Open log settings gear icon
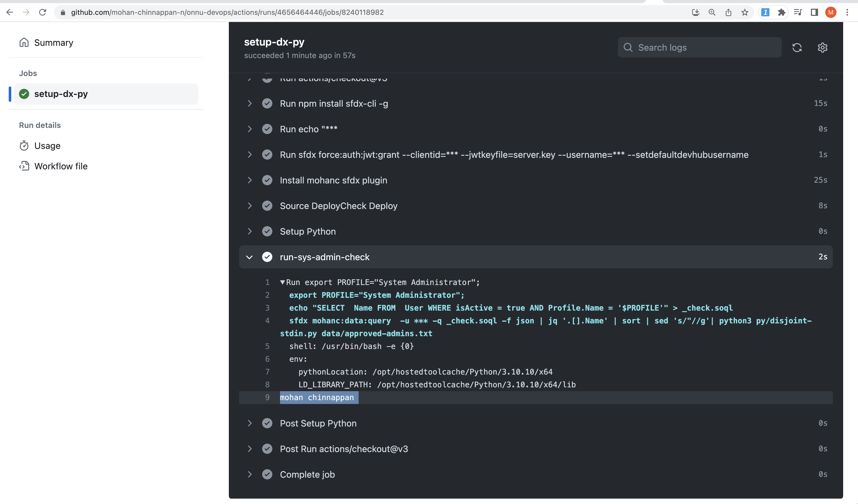Image resolution: width=858 pixels, height=504 pixels. pos(823,48)
